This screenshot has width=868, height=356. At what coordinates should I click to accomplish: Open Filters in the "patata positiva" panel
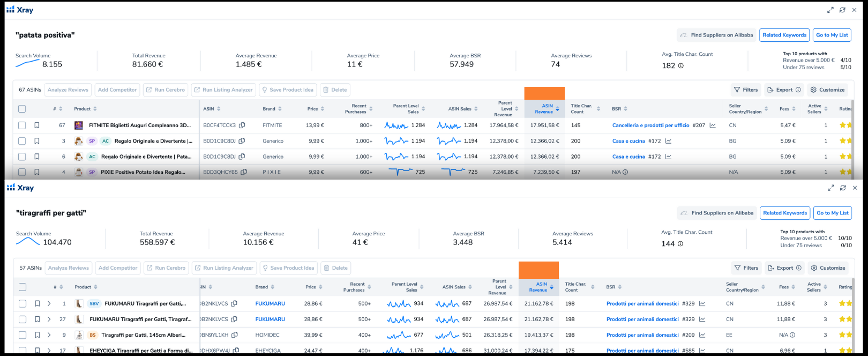(x=746, y=90)
